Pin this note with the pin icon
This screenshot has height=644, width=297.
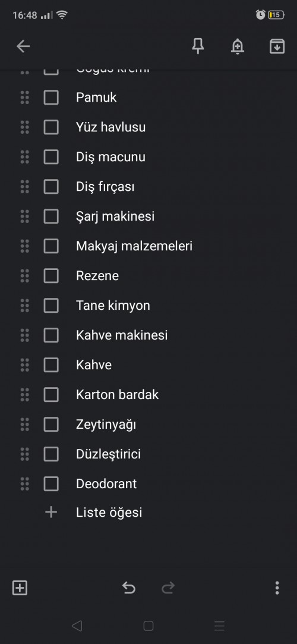(x=198, y=46)
